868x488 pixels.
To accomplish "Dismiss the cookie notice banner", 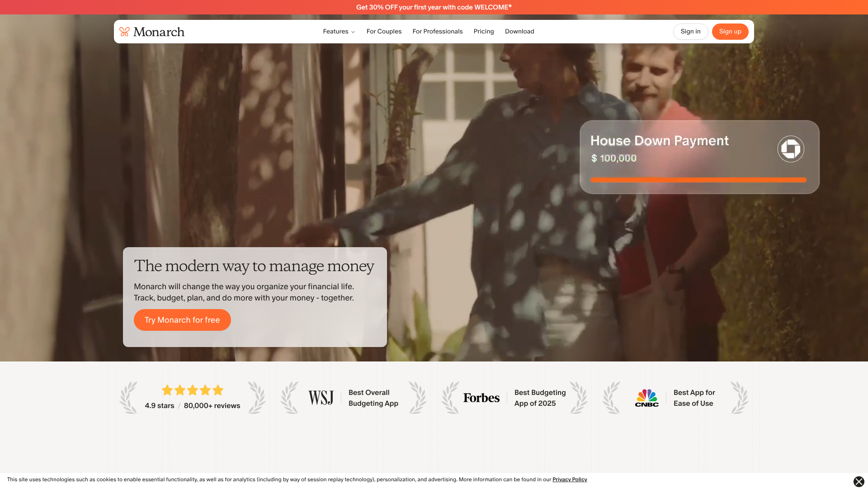I will click(859, 482).
